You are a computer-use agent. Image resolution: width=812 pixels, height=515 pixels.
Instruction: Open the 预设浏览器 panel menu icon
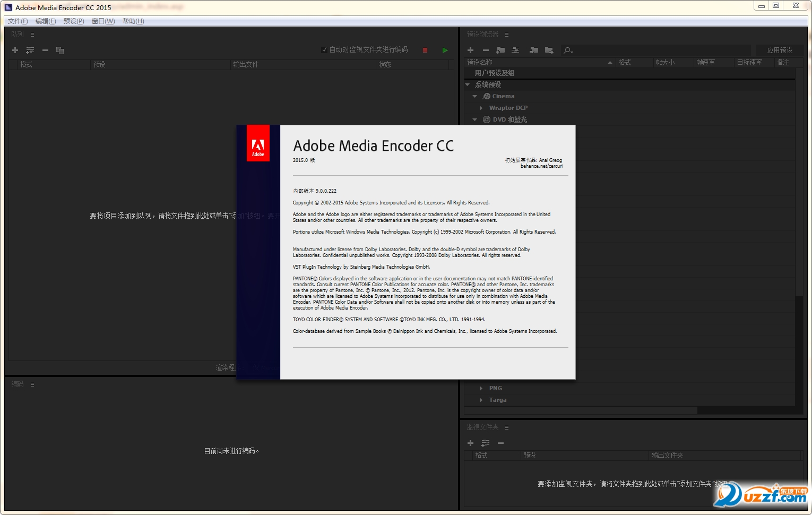pos(507,35)
